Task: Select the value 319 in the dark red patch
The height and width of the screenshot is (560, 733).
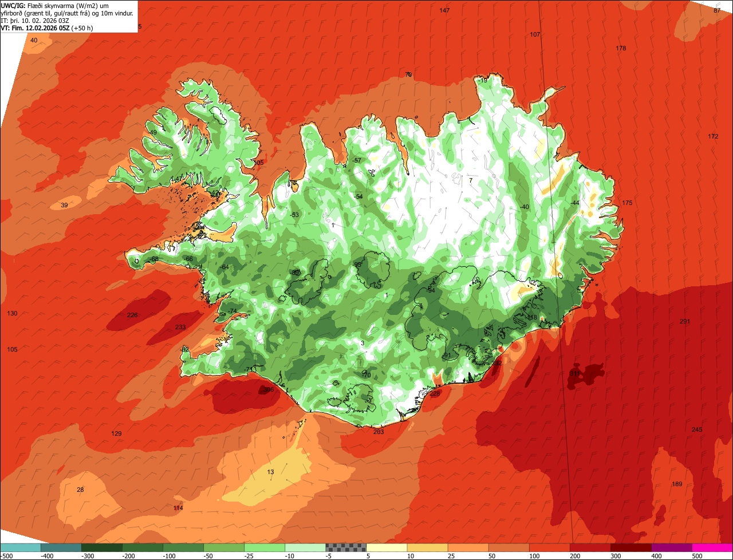Action: click(575, 373)
